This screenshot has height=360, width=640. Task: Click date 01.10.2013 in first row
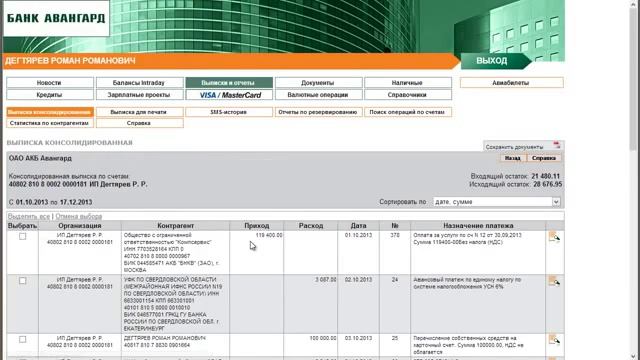(358, 236)
